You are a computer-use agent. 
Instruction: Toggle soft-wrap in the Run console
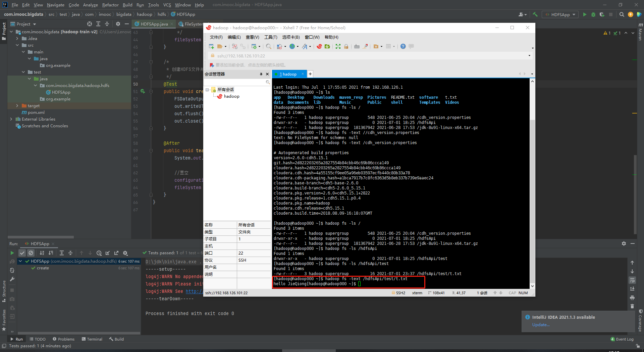click(632, 280)
